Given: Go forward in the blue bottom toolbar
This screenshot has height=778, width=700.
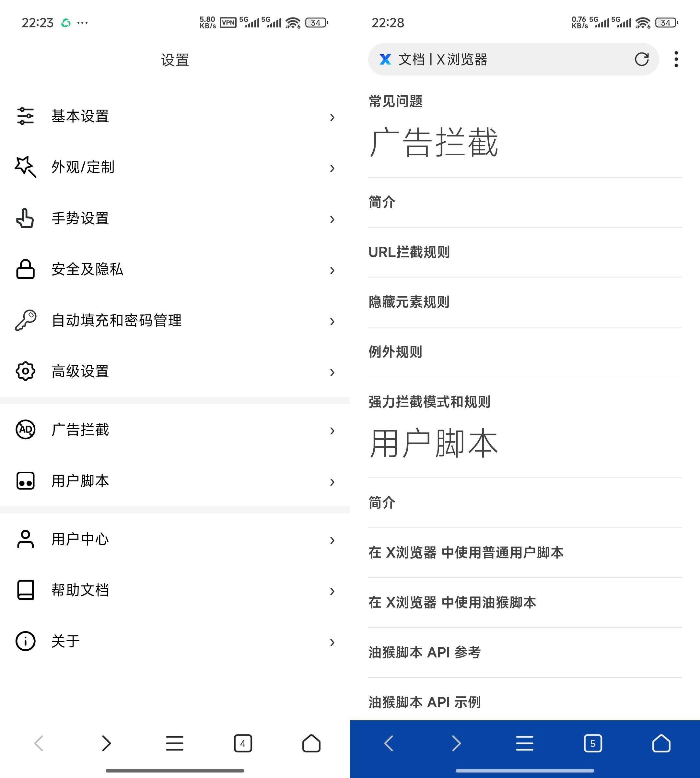Looking at the screenshot, I should (457, 743).
